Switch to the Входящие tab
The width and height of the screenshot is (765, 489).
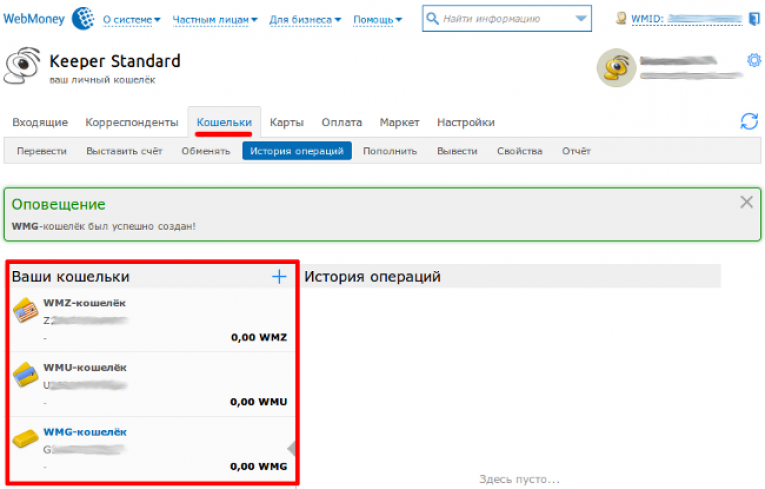(x=40, y=122)
